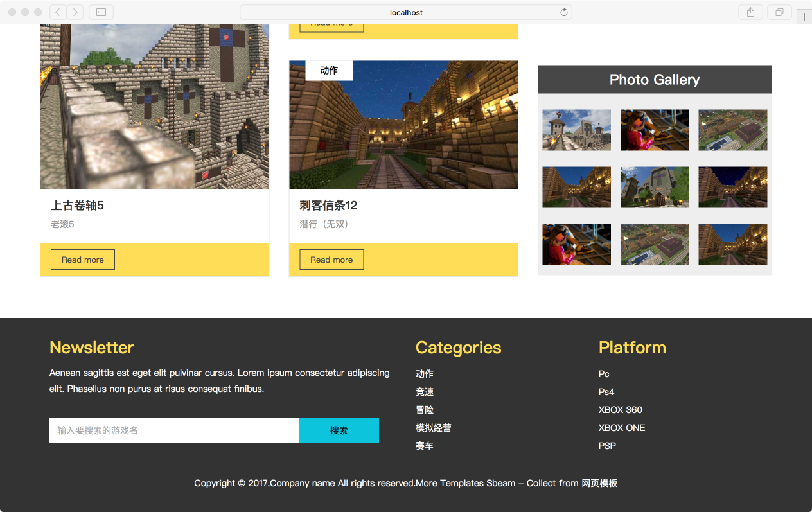Click the More Templates footer link
Screen dimensions: 812x512
click(x=450, y=483)
